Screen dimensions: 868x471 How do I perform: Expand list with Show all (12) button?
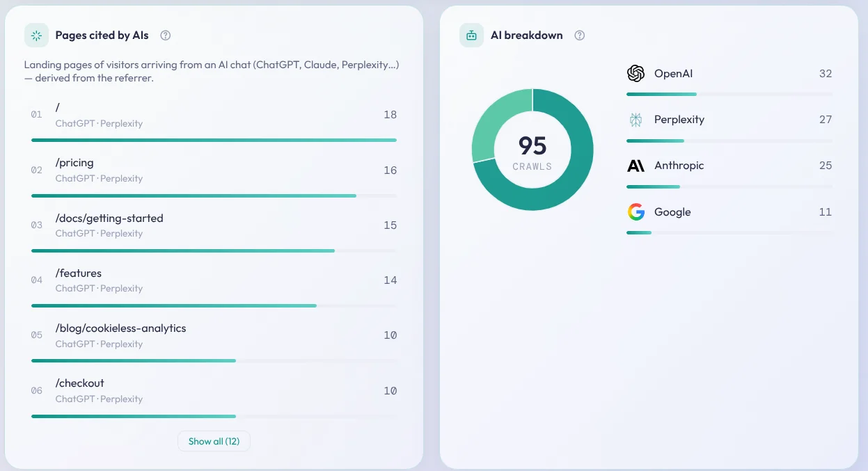click(x=214, y=441)
